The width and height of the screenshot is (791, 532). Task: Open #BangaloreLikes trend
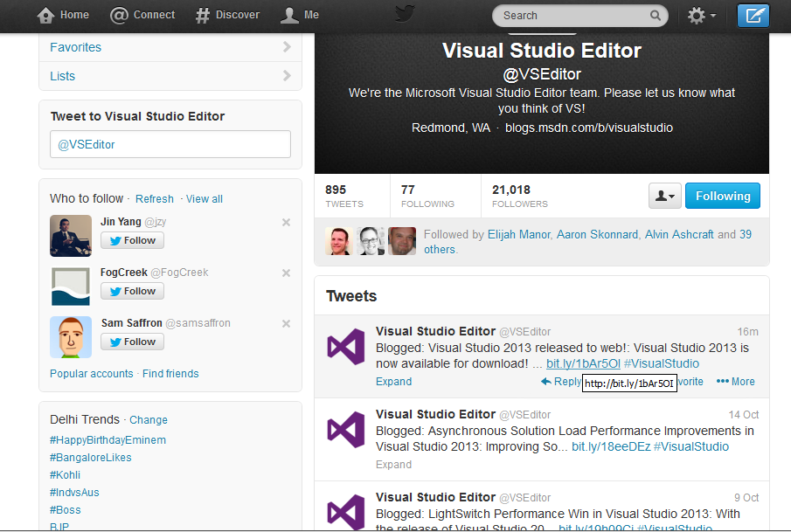pyautogui.click(x=91, y=458)
